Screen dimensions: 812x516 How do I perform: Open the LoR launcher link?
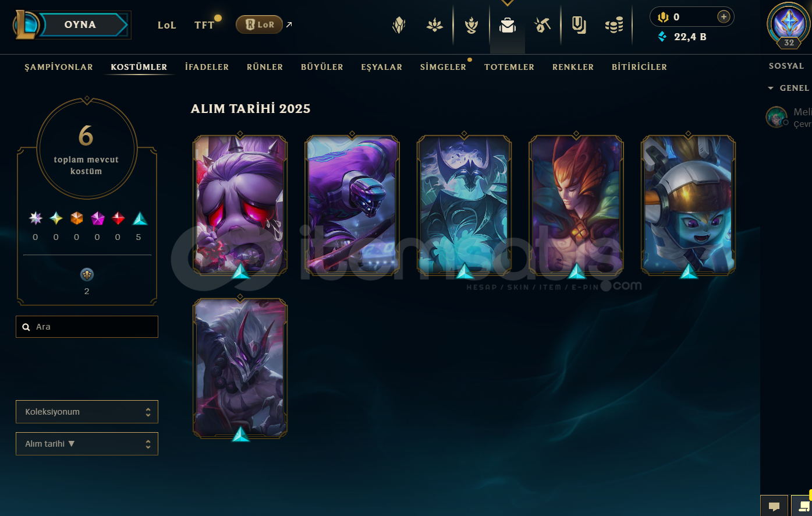pyautogui.click(x=260, y=24)
